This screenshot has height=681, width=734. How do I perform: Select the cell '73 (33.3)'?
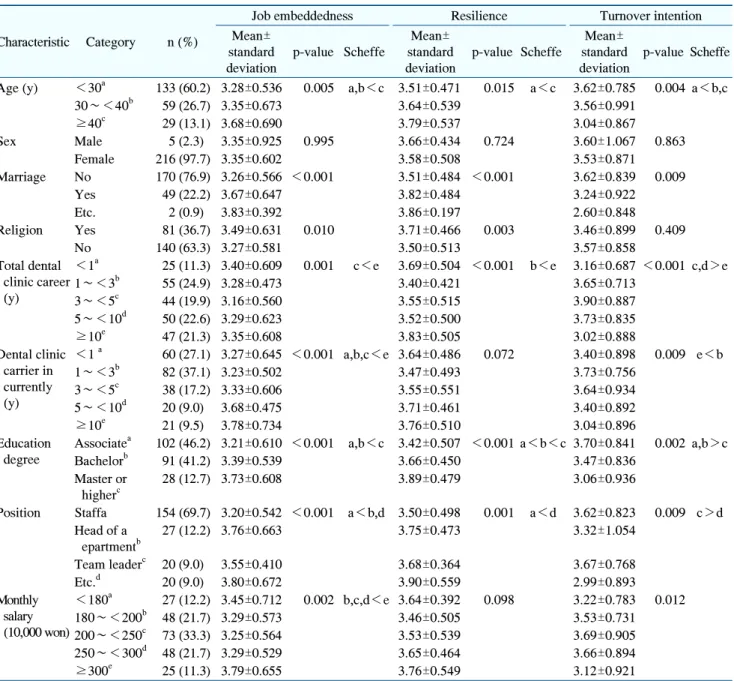pos(186,636)
